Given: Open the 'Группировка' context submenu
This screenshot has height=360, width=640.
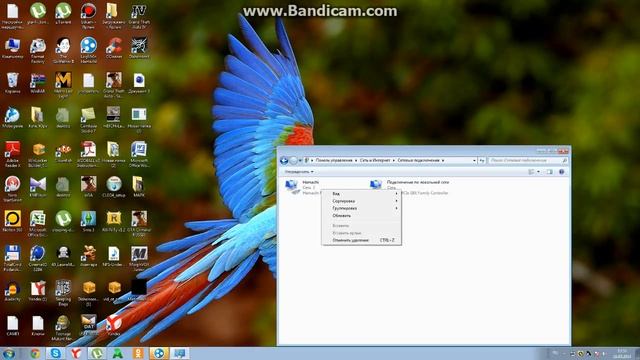Looking at the screenshot, I should pyautogui.click(x=361, y=208).
